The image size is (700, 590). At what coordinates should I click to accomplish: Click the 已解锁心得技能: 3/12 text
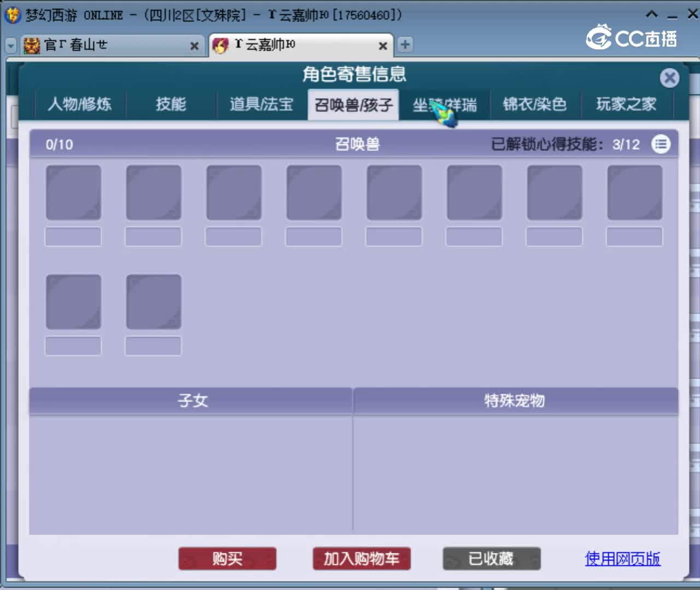tap(565, 144)
